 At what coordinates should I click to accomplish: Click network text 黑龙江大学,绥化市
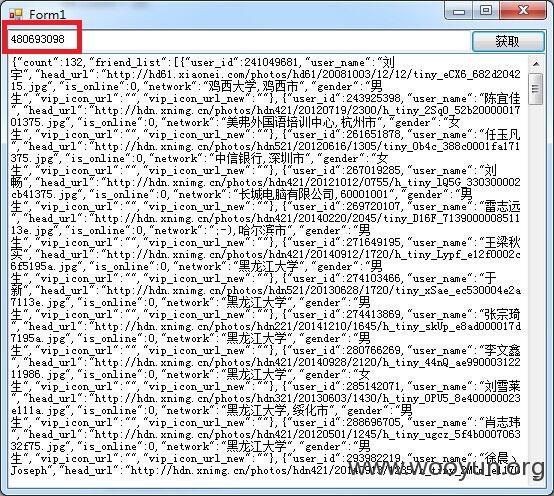click(277, 411)
